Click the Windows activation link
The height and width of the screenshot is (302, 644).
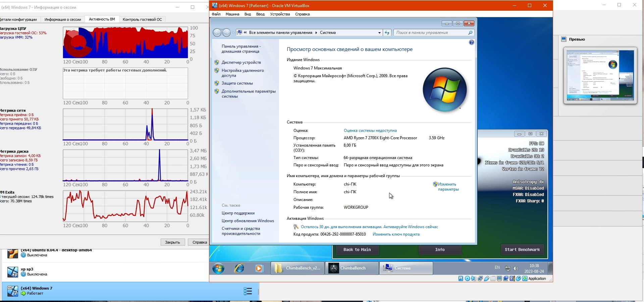pyautogui.click(x=369, y=227)
